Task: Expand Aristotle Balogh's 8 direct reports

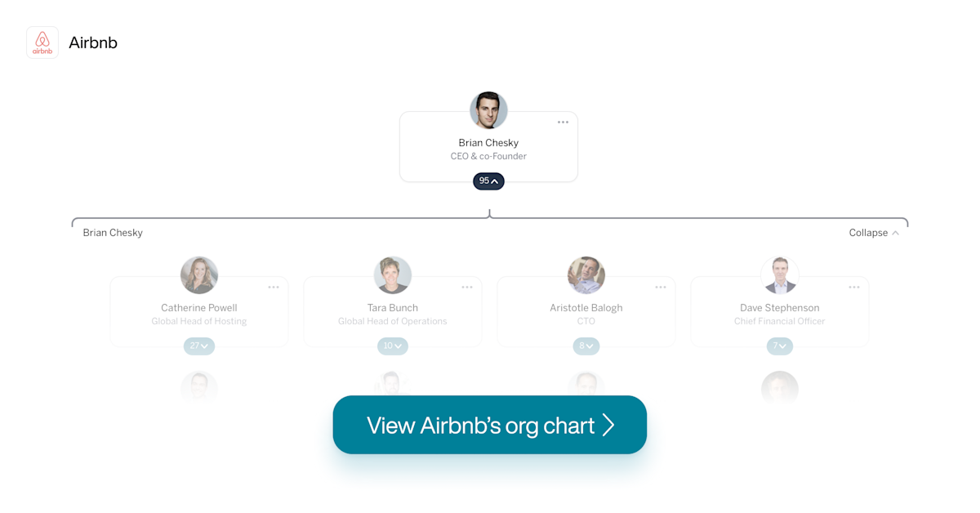Action: pyautogui.click(x=586, y=346)
